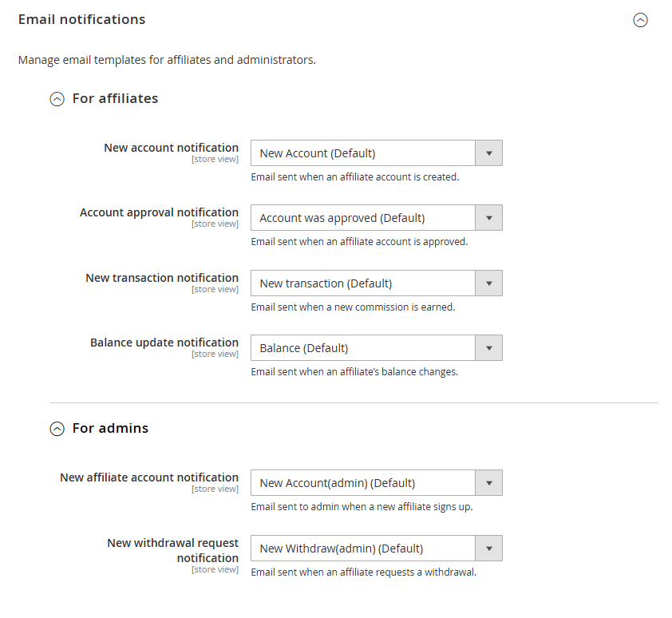Click the For affiliates section heading
Image resolution: width=672 pixels, height=618 pixels.
pos(115,98)
